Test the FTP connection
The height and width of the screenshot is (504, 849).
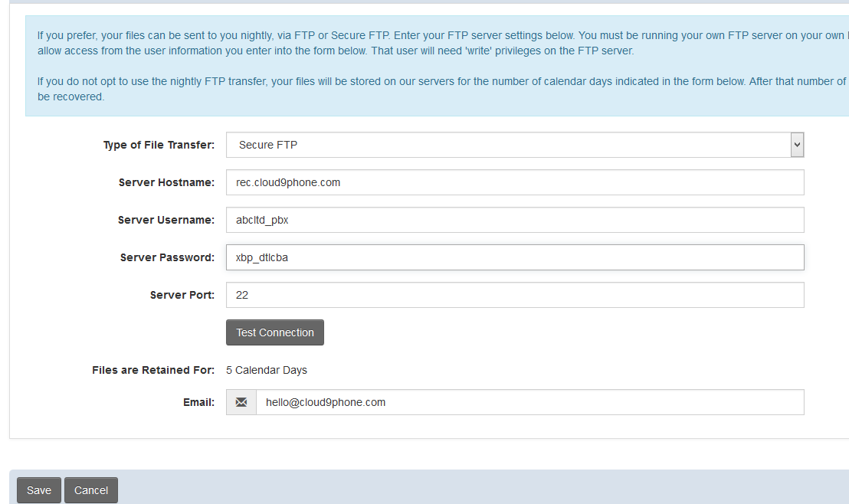(275, 332)
